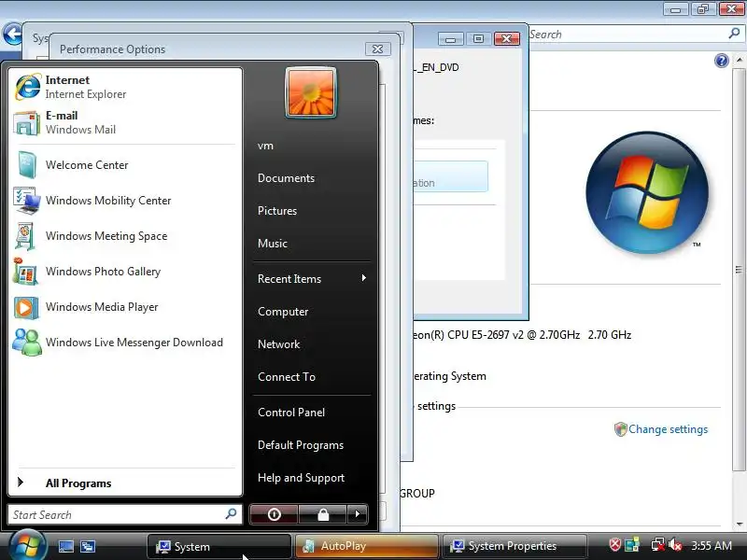This screenshot has height=560, width=747.
Task: Select Connect To in Start menu
Action: [287, 377]
